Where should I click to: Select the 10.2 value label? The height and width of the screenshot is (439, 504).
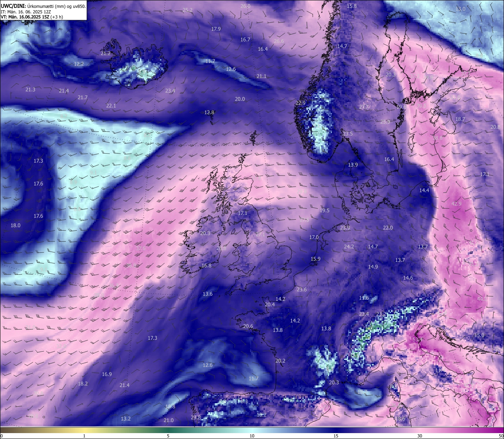(x=261, y=415)
